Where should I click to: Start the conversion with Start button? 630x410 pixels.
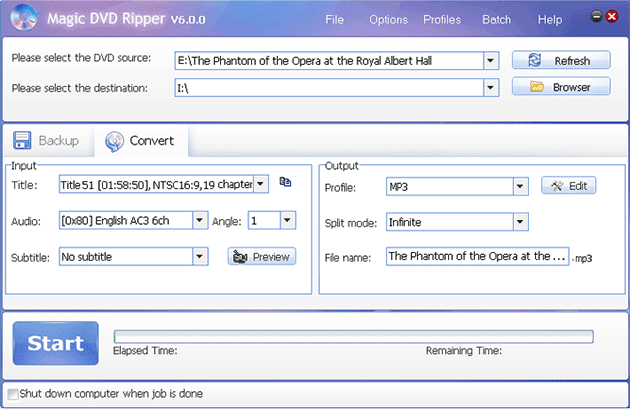[x=55, y=343]
